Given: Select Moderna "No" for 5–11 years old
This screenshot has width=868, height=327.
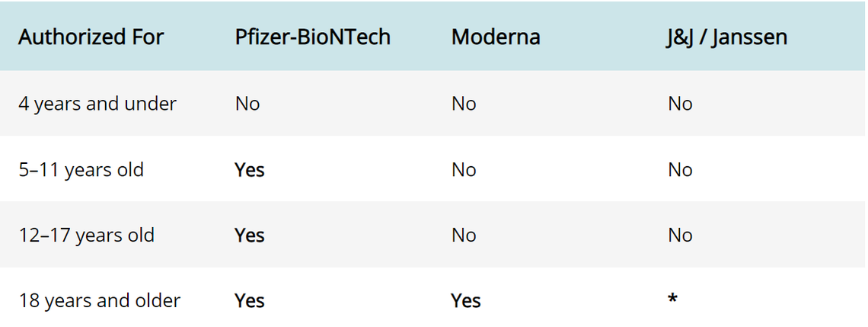Looking at the screenshot, I should tap(464, 169).
